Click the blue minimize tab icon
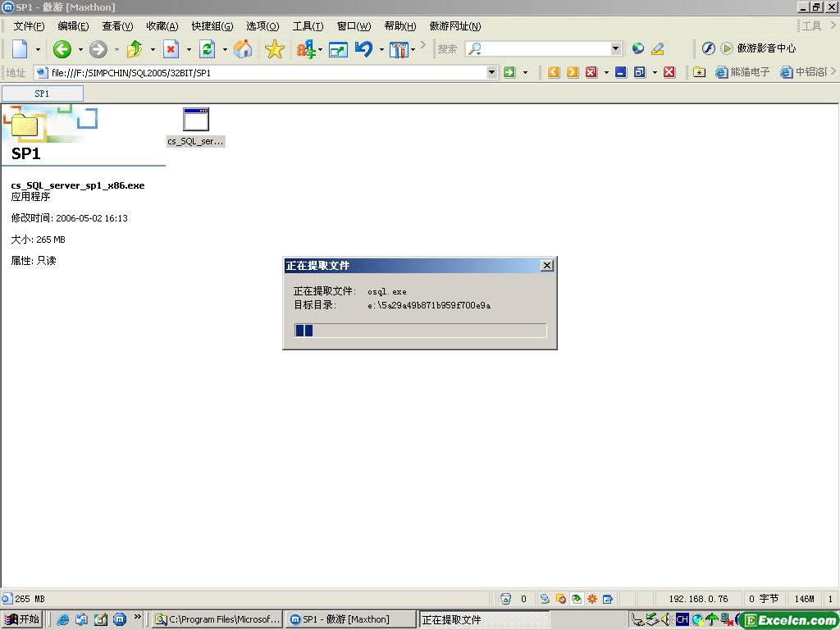 click(621, 72)
